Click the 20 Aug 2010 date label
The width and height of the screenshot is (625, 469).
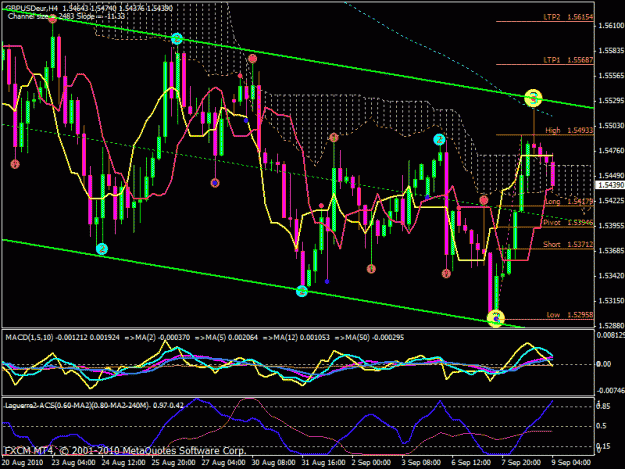23,463
